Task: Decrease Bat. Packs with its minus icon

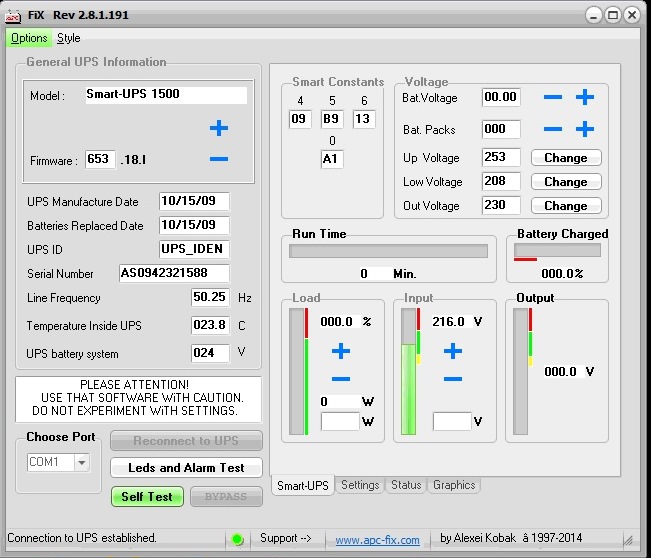Action: point(553,129)
